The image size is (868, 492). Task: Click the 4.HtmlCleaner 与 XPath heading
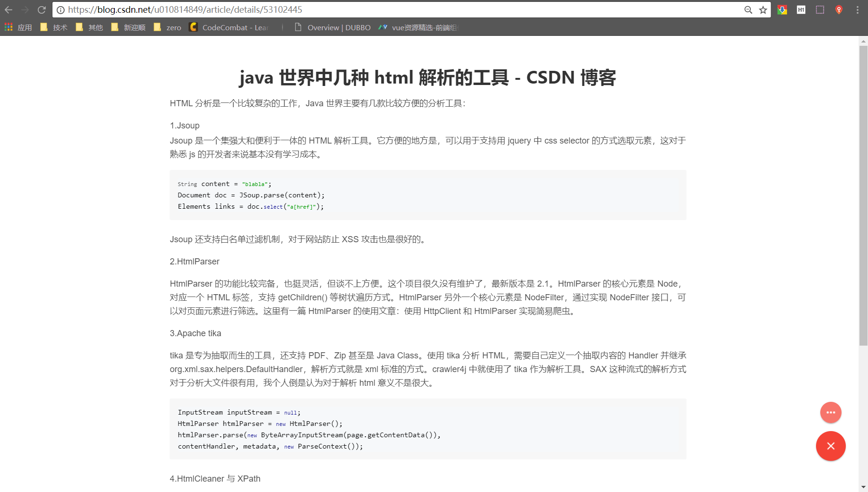click(x=215, y=479)
